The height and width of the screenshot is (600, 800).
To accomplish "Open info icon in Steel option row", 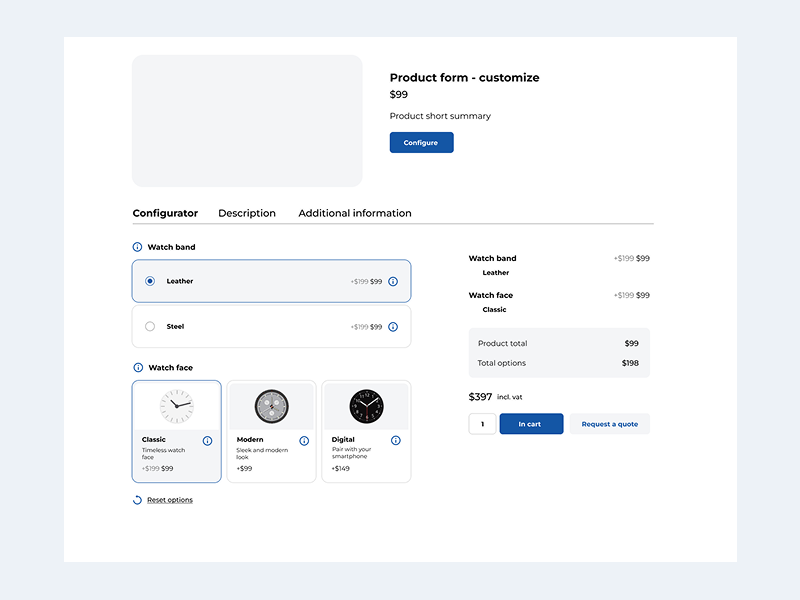I will coord(393,327).
